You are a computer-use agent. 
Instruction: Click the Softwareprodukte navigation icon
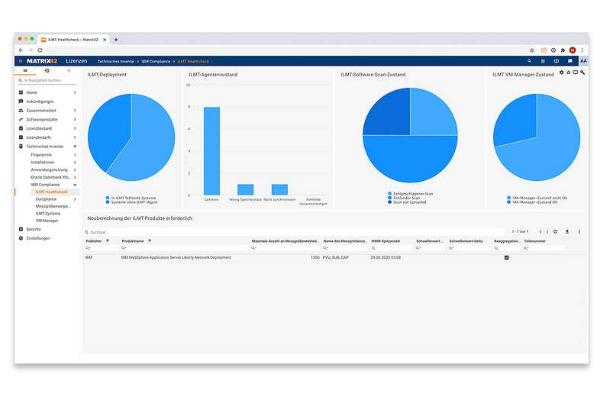(21, 119)
